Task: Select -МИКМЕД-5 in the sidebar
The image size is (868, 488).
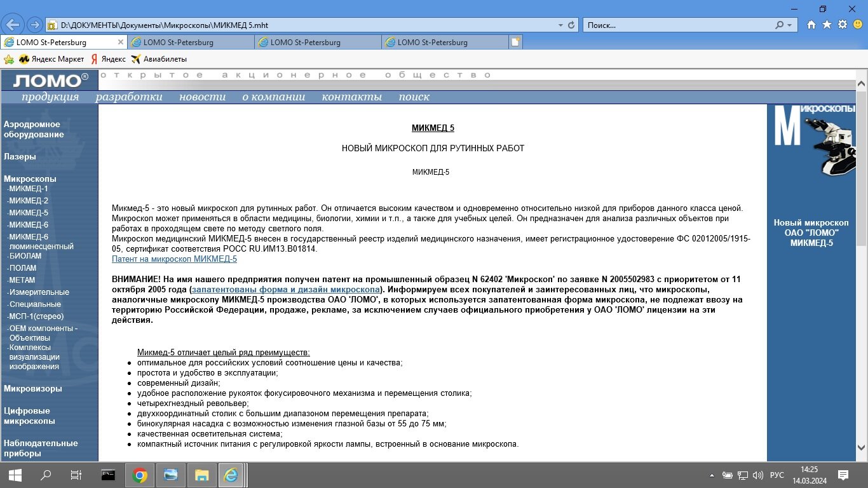Action: (x=27, y=213)
